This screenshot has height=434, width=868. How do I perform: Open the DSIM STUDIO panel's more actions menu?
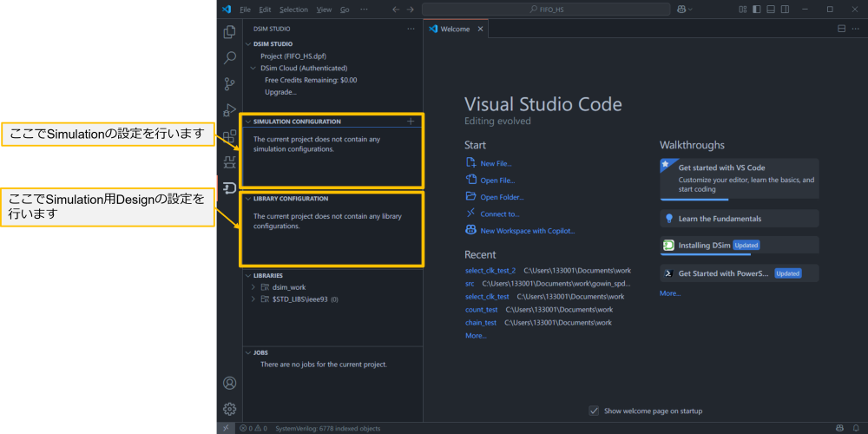point(411,29)
